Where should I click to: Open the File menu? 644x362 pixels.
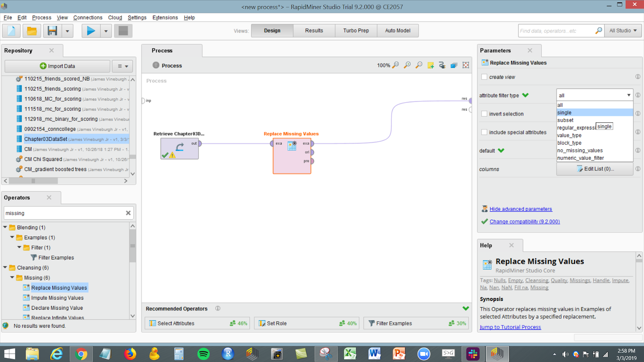8,18
